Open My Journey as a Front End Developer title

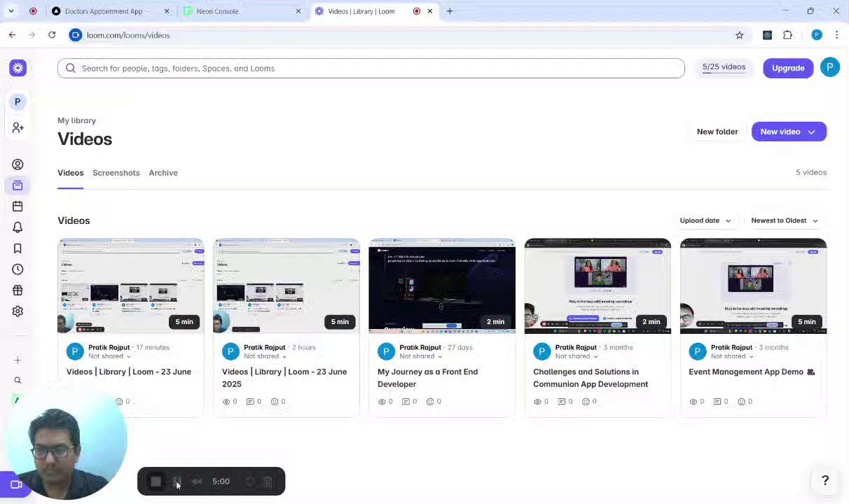coord(427,378)
